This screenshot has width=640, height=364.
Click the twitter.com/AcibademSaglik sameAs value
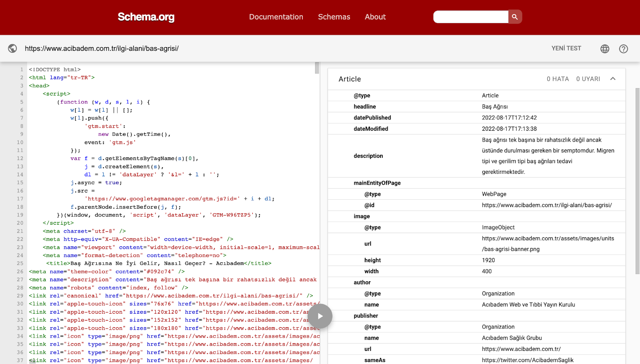528,360
